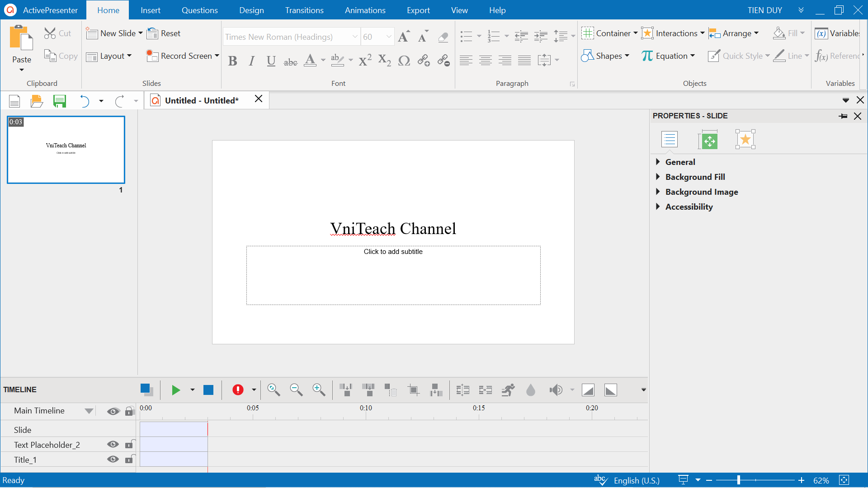Hide Text Placeholder_2 track

click(x=113, y=445)
